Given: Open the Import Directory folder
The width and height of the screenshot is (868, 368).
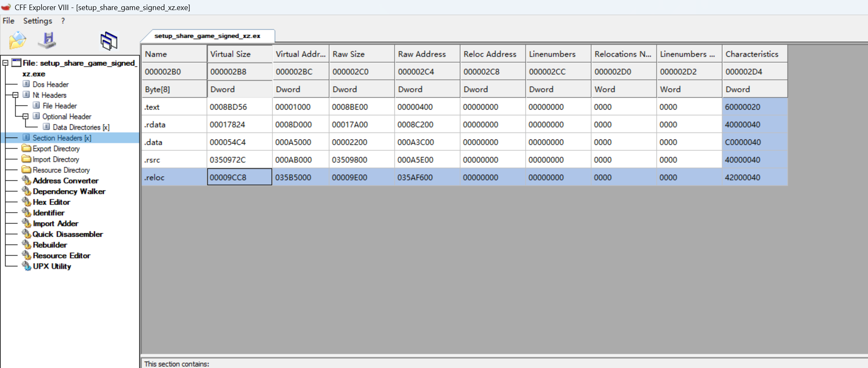Looking at the screenshot, I should [x=55, y=159].
